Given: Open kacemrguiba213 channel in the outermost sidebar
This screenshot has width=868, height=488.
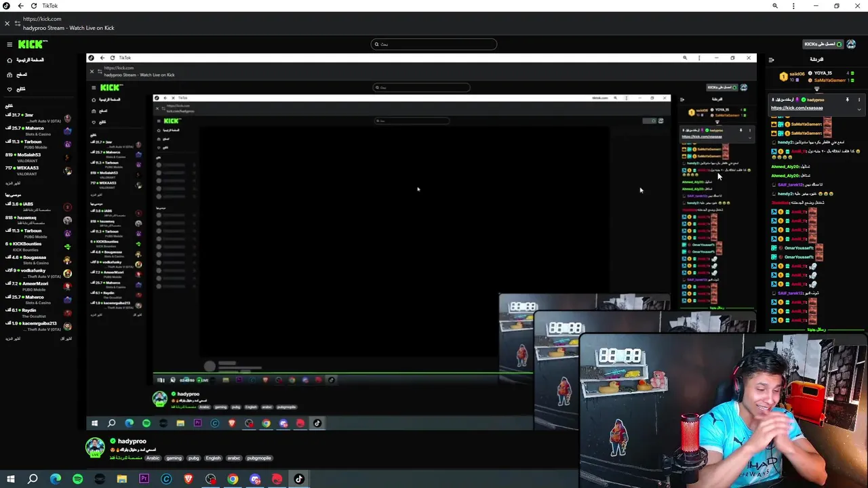Looking at the screenshot, I should (38, 326).
